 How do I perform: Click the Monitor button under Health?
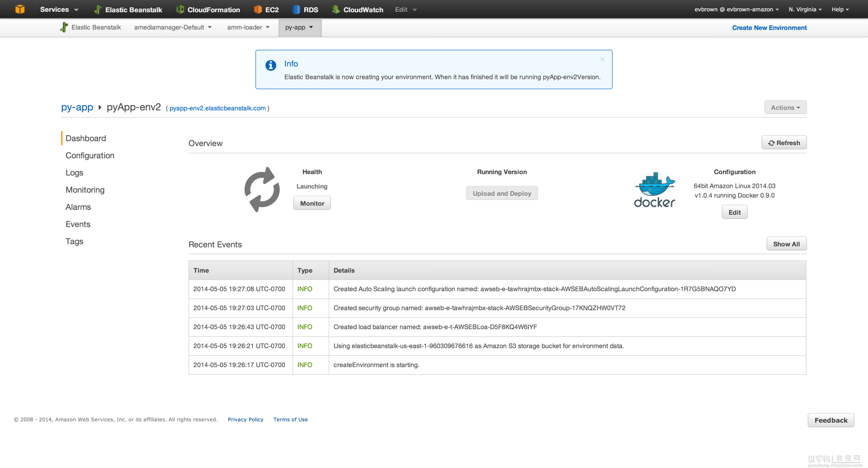pyautogui.click(x=312, y=203)
